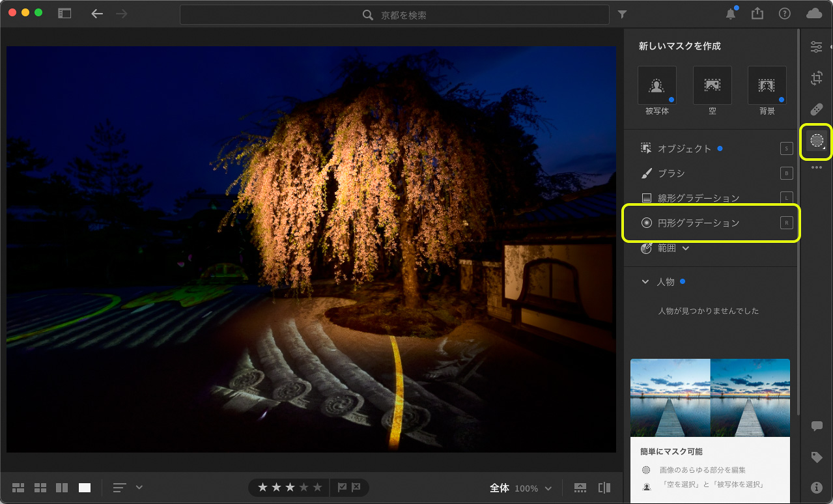The height and width of the screenshot is (504, 833).
Task: Open the notifications bell
Action: pos(731,14)
